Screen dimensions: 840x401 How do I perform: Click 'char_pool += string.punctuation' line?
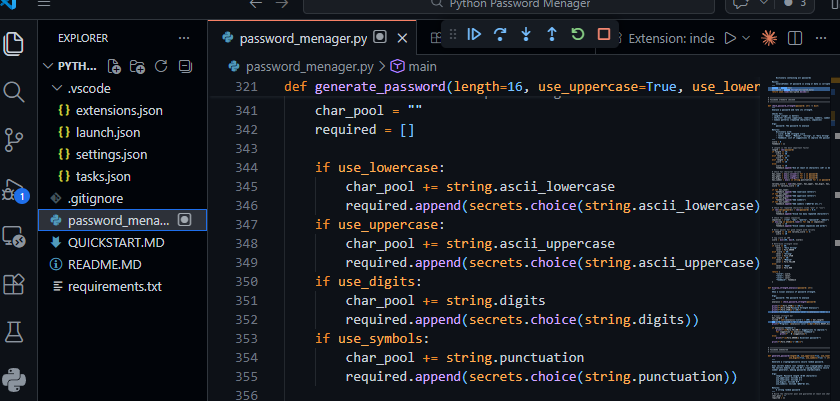(x=464, y=357)
